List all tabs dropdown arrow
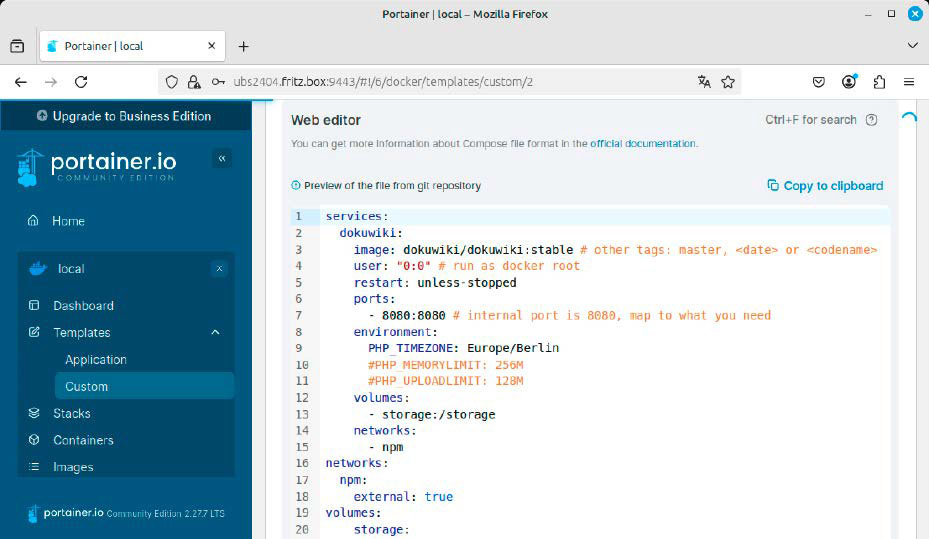This screenshot has height=539, width=929. (912, 46)
